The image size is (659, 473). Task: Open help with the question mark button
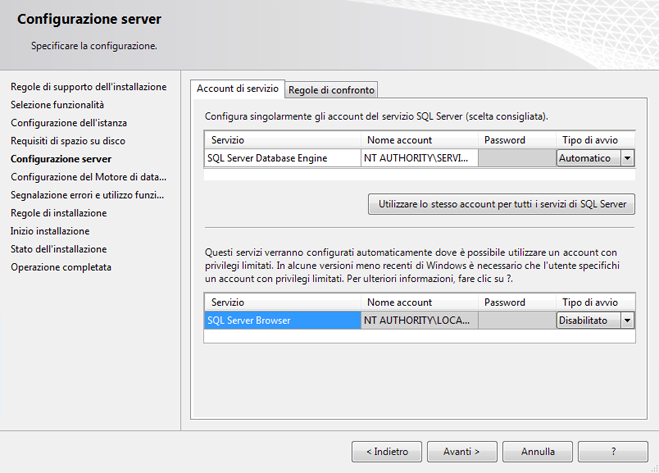click(x=613, y=452)
